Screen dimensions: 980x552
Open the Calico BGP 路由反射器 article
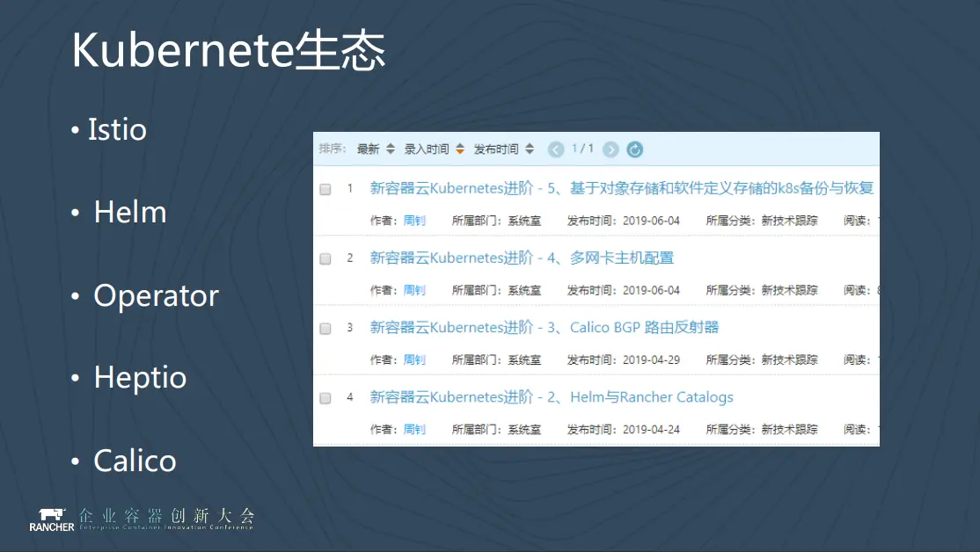pos(545,327)
